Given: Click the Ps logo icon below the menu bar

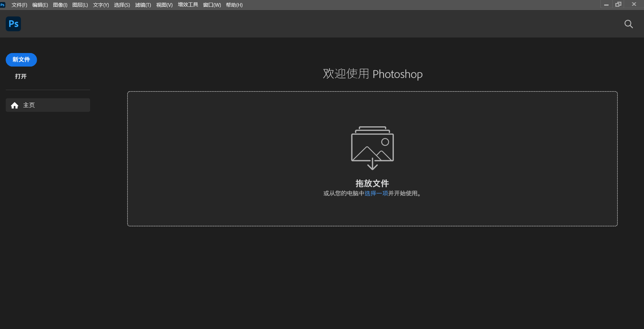Looking at the screenshot, I should 13,24.
